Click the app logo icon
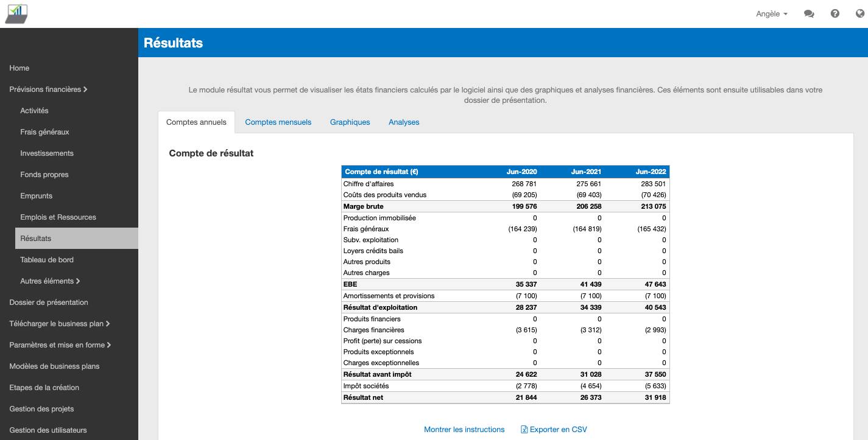 click(16, 13)
